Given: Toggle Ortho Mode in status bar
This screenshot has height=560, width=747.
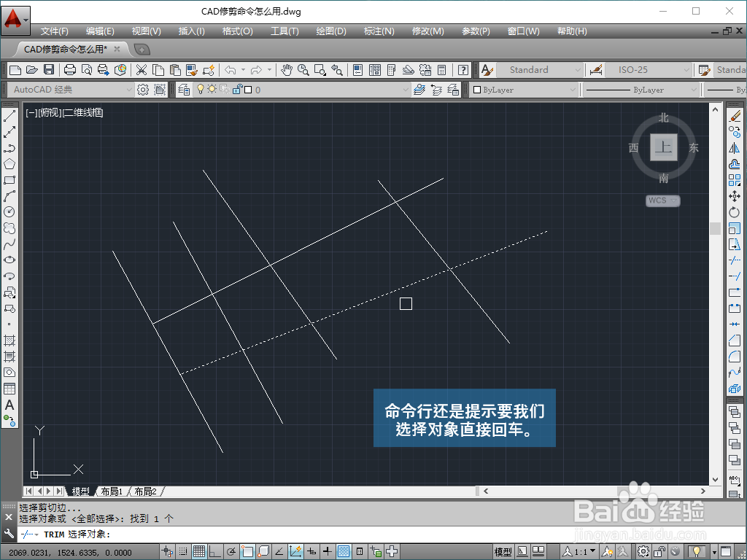Looking at the screenshot, I should (x=215, y=551).
